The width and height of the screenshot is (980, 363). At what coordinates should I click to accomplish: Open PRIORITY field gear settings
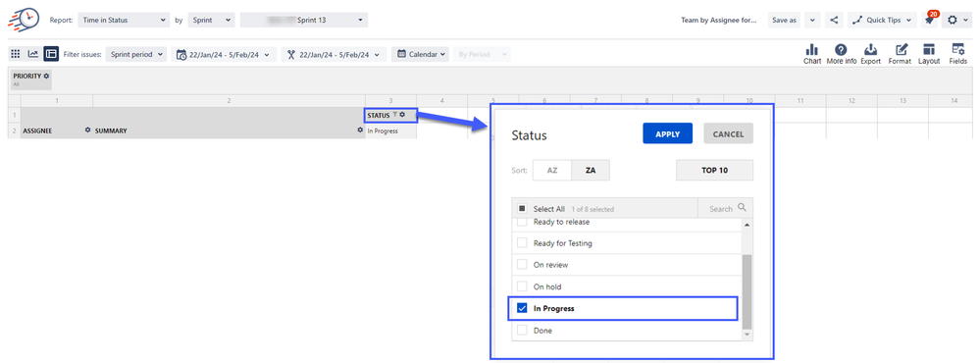point(46,76)
